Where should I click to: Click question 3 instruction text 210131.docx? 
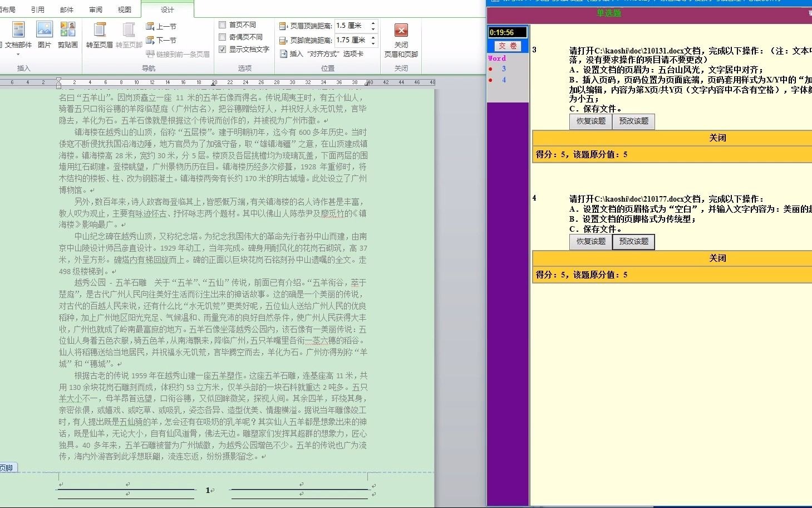coord(690,50)
